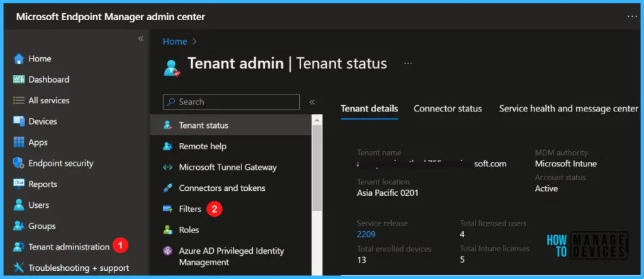Open Microsoft Tunnel Gateway settings

click(x=228, y=168)
